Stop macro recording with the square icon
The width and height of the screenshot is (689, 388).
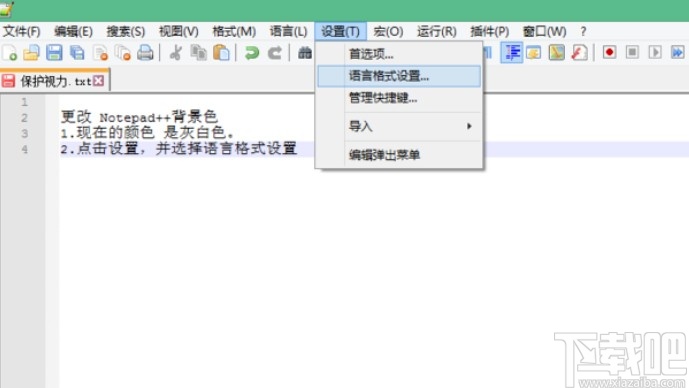point(632,52)
